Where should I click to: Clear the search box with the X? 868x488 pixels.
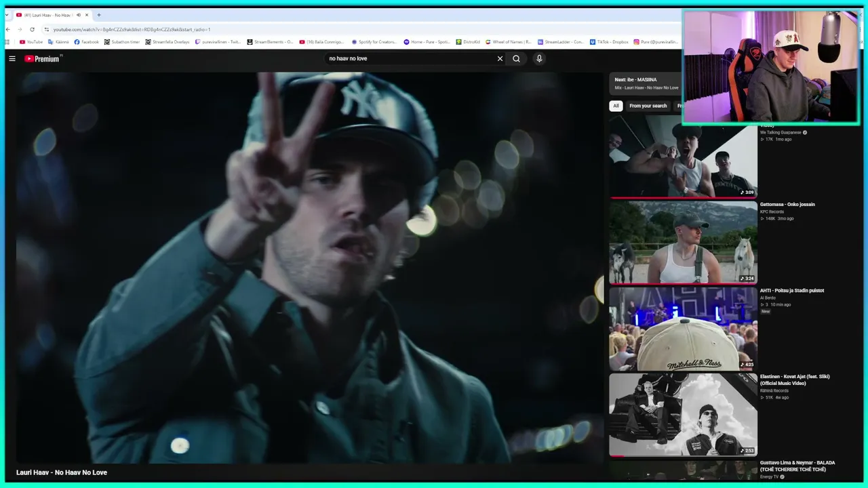click(x=500, y=59)
